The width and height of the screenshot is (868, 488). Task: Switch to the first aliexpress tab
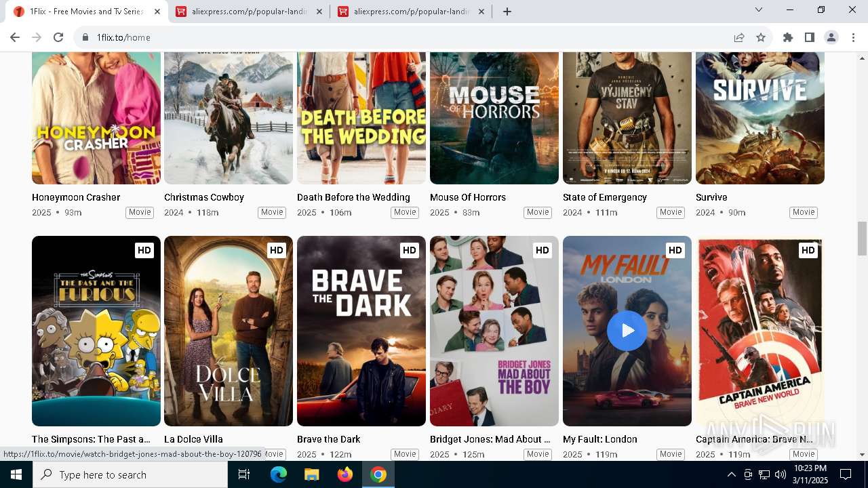tap(249, 12)
